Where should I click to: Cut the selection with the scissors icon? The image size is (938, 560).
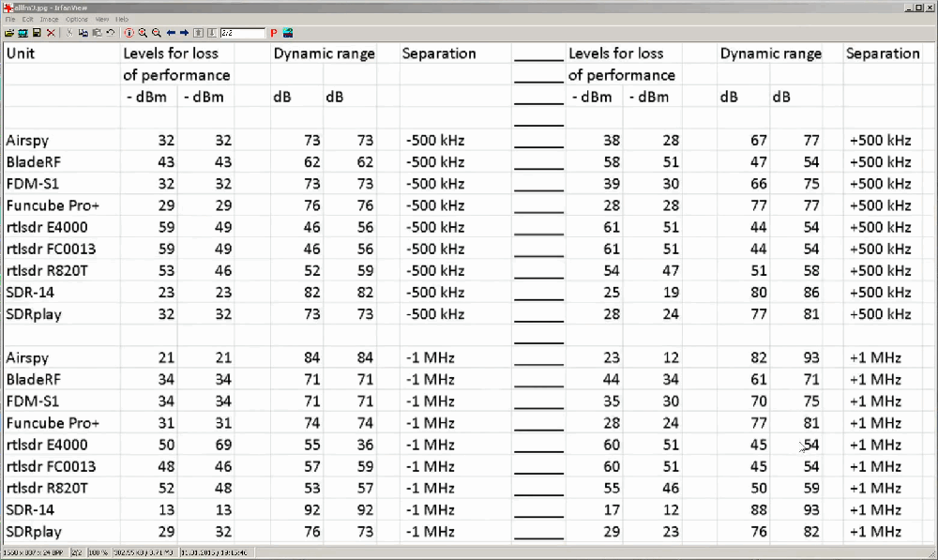pos(69,33)
